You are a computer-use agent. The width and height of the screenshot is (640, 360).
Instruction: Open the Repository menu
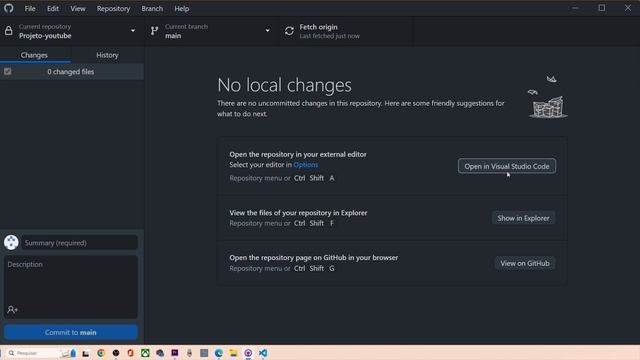[x=113, y=9]
